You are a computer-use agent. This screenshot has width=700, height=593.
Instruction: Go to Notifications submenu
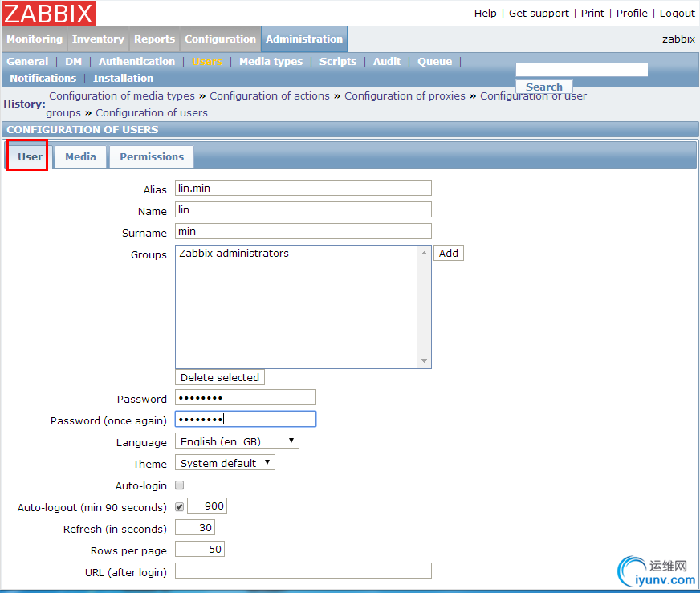(43, 79)
